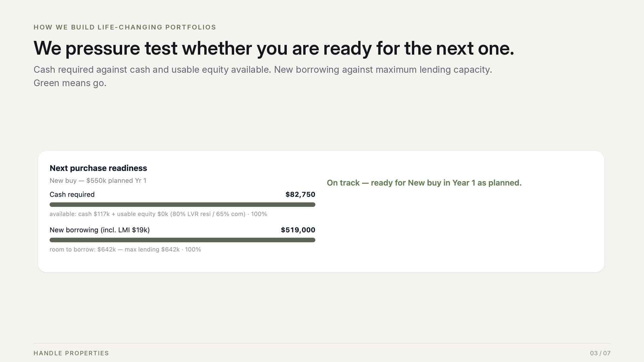Select the New buy $550k planned subtitle
644x362 pixels.
[x=98, y=181]
